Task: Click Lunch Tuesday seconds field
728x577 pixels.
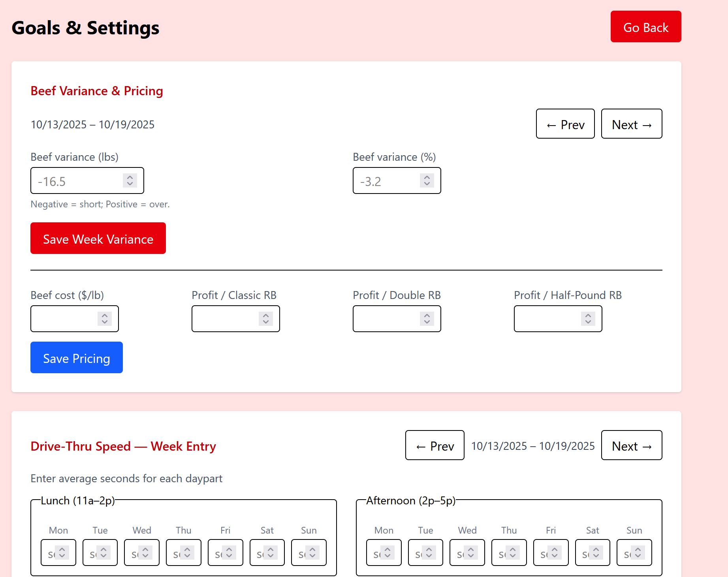Action: pos(100,553)
